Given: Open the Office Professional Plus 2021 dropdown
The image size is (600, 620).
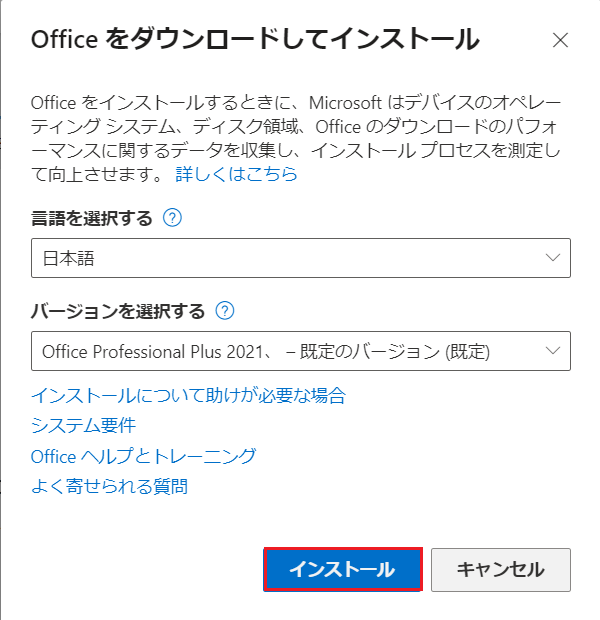Looking at the screenshot, I should click(x=300, y=350).
